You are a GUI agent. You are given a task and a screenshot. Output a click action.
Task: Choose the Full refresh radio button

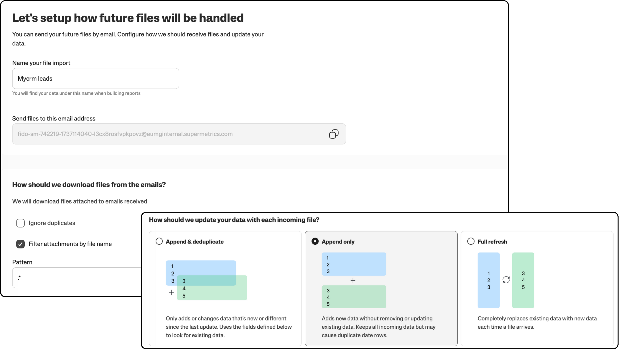471,241
